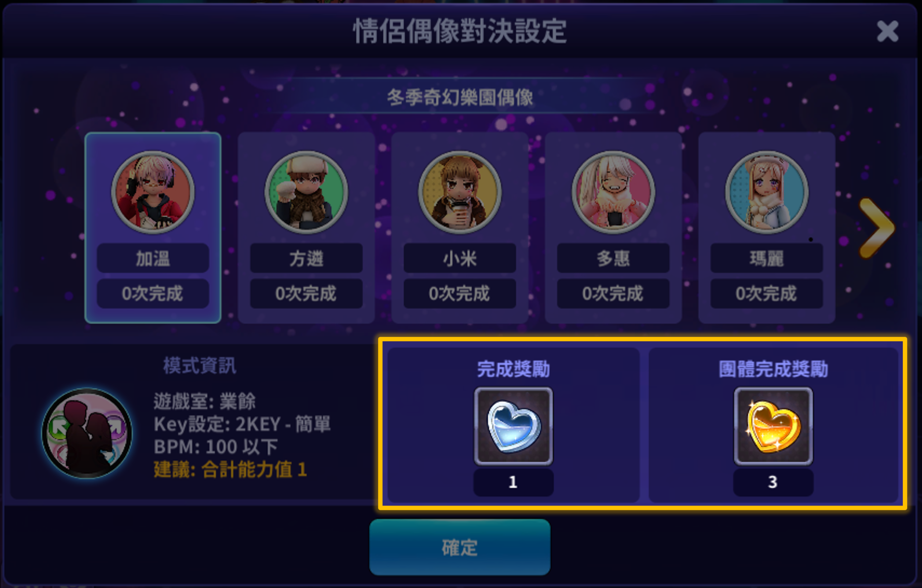
Task: Select the 加溫 idol avatar
Action: [x=153, y=192]
